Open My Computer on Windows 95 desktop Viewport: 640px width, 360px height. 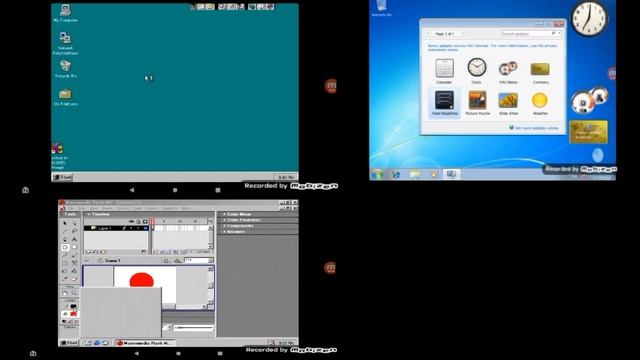[65, 13]
